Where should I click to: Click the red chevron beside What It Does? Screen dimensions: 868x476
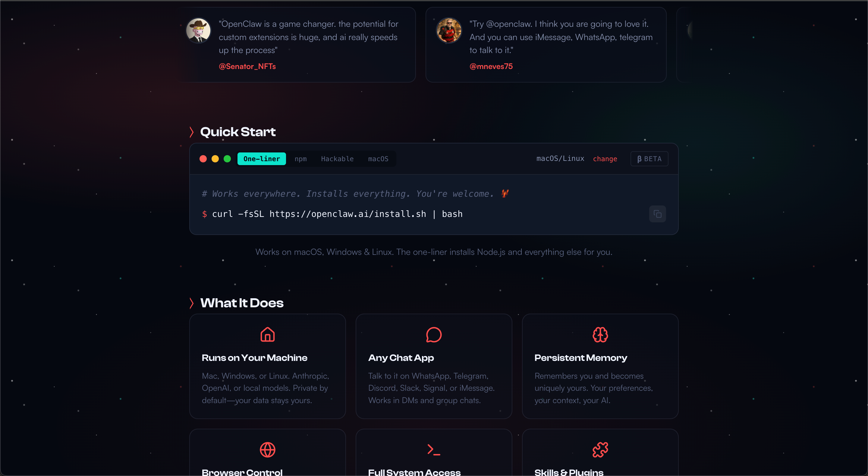click(191, 303)
